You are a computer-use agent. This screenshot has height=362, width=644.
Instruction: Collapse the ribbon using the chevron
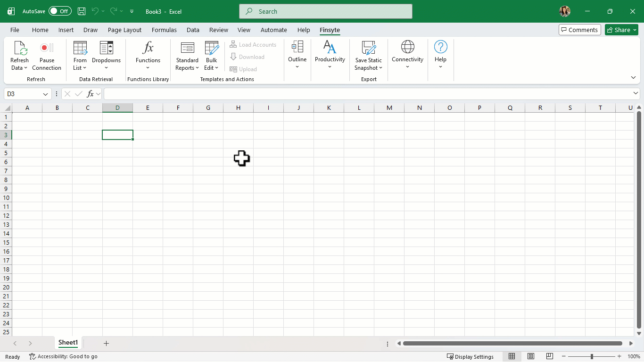pos(633,78)
